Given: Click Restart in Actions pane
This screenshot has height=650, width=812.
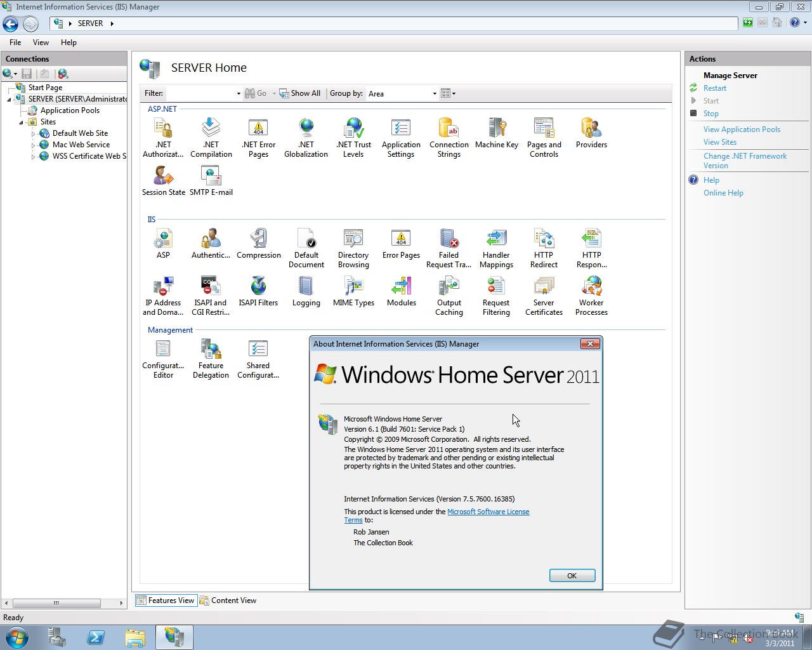Looking at the screenshot, I should click(x=715, y=88).
